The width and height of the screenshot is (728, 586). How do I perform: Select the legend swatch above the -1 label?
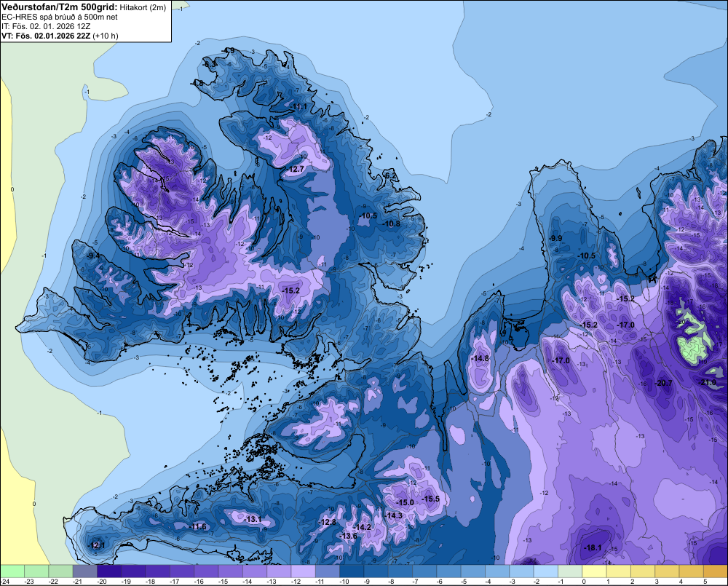[570, 571]
